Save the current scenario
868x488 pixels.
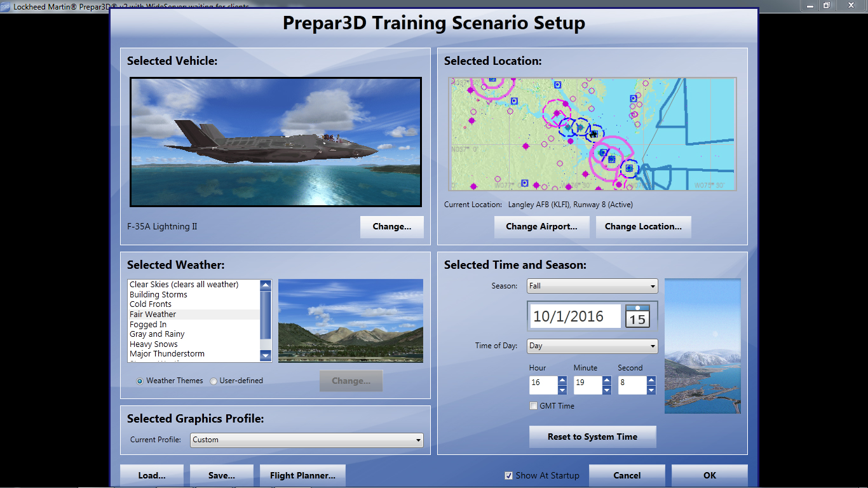click(x=222, y=475)
